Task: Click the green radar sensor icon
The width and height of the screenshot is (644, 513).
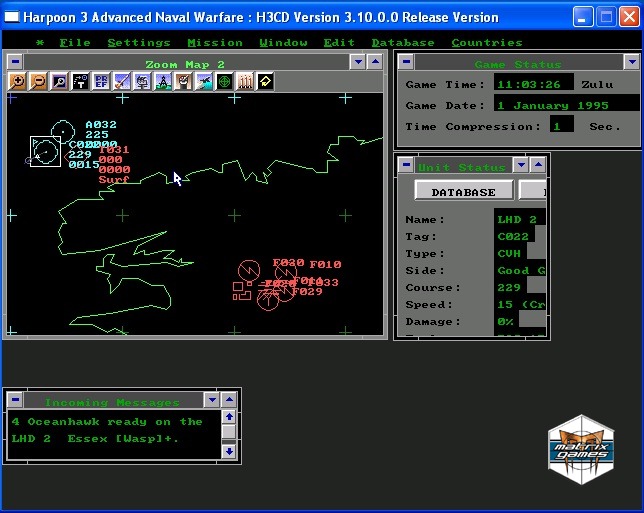Action: tap(224, 82)
